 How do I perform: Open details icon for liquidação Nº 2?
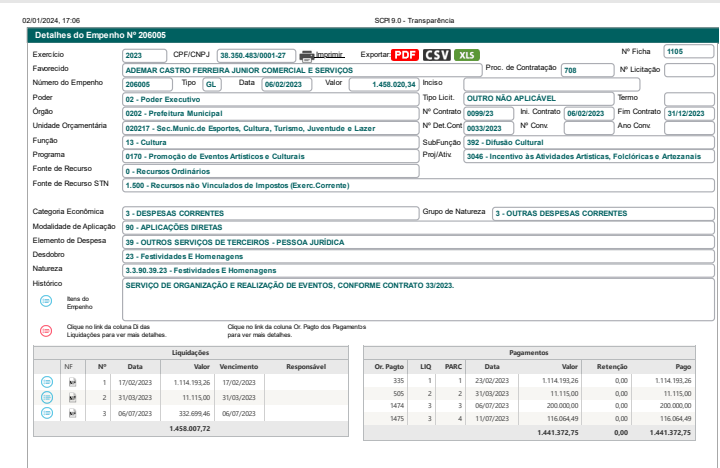click(45, 397)
